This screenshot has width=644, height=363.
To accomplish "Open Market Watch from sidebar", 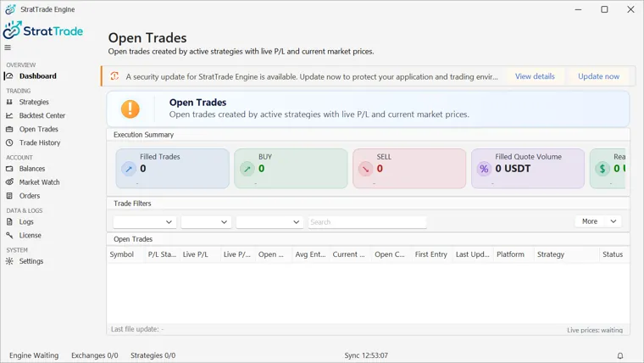I will pyautogui.click(x=40, y=182).
